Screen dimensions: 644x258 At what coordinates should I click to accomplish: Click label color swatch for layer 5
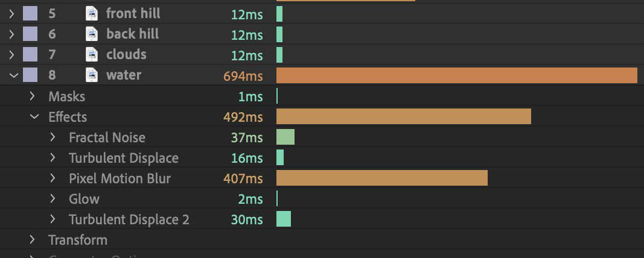point(30,13)
